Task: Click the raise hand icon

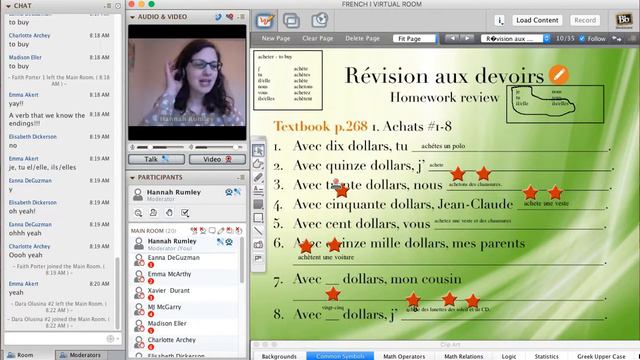Action: click(x=169, y=213)
